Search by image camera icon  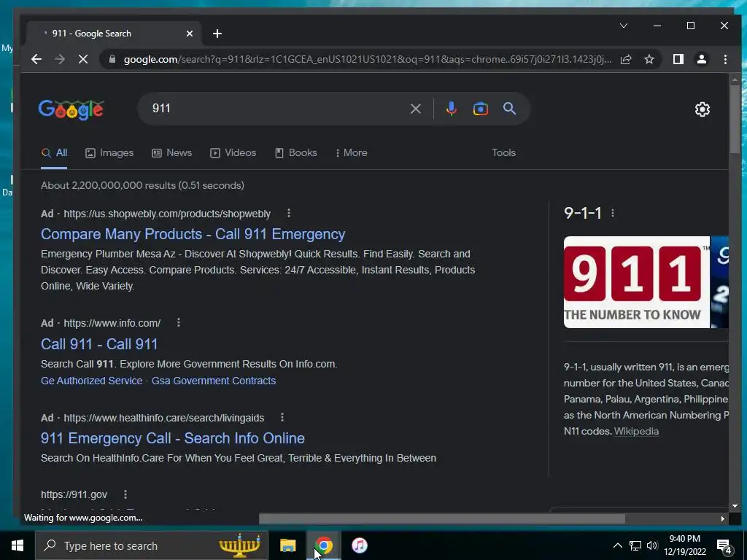point(480,109)
